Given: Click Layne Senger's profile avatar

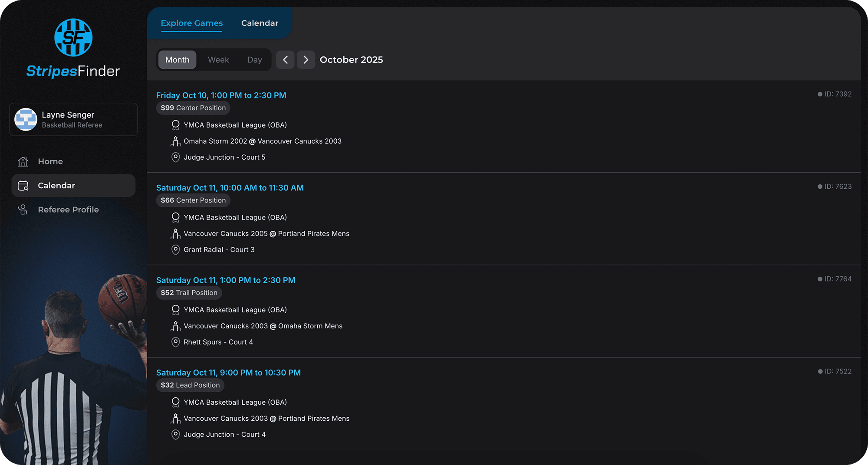Looking at the screenshot, I should [x=26, y=119].
